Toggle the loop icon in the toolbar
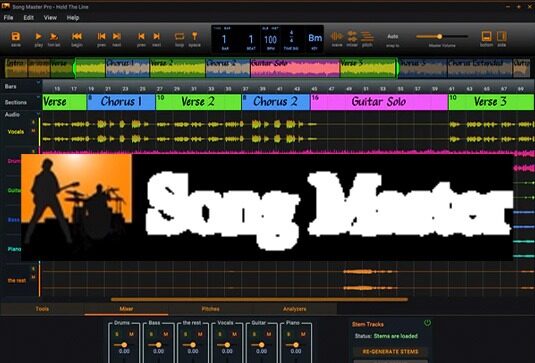This screenshot has height=363, width=535. [x=179, y=36]
